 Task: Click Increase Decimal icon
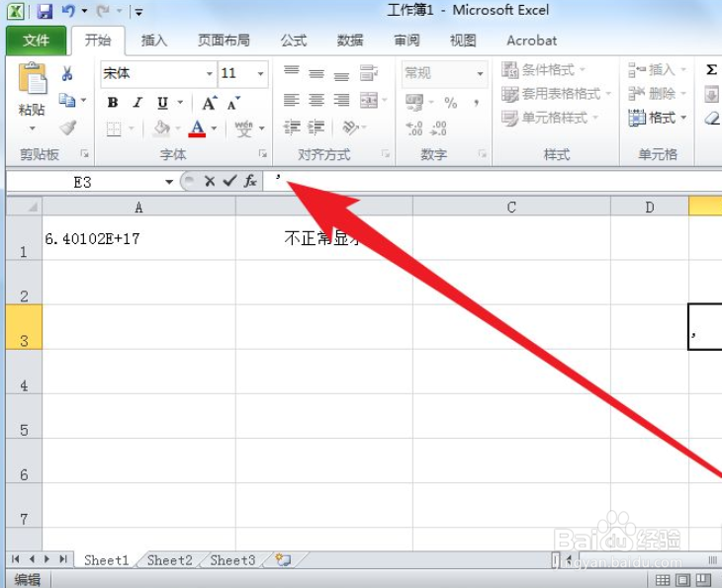[x=414, y=128]
